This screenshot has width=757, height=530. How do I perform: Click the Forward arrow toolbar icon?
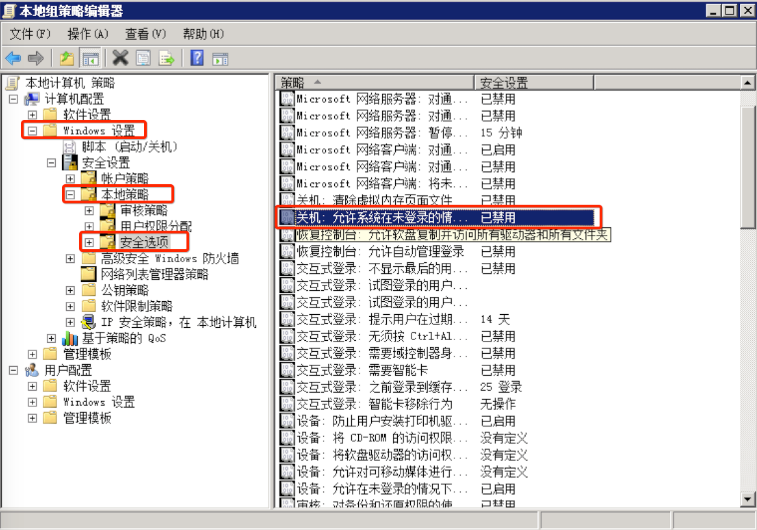pos(37,57)
